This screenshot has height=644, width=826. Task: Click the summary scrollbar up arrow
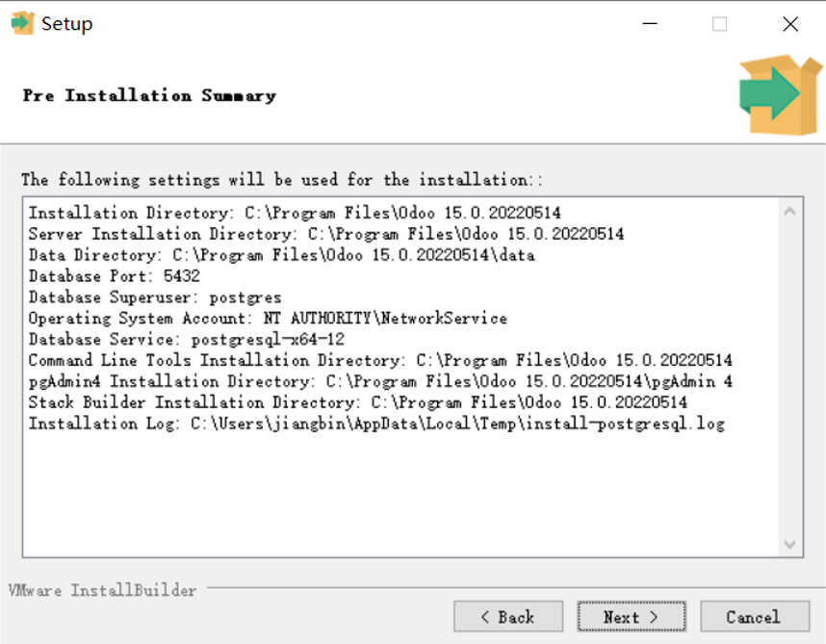(x=789, y=212)
